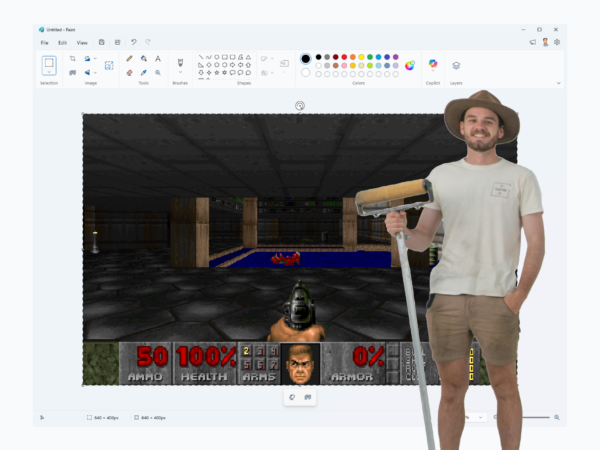The height and width of the screenshot is (450, 600).
Task: Toggle the rectangular Selection tool
Action: tap(49, 62)
